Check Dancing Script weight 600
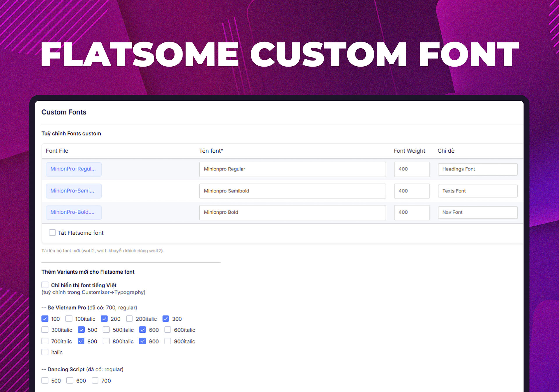The image size is (559, 392). [70, 380]
